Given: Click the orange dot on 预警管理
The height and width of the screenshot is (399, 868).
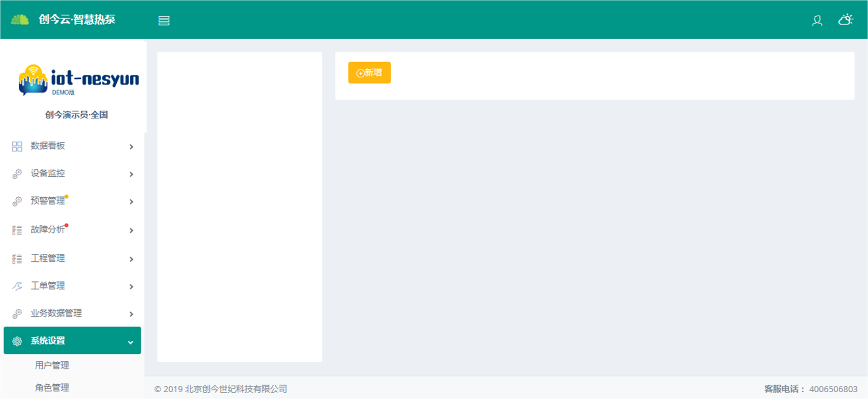Looking at the screenshot, I should (x=67, y=196).
